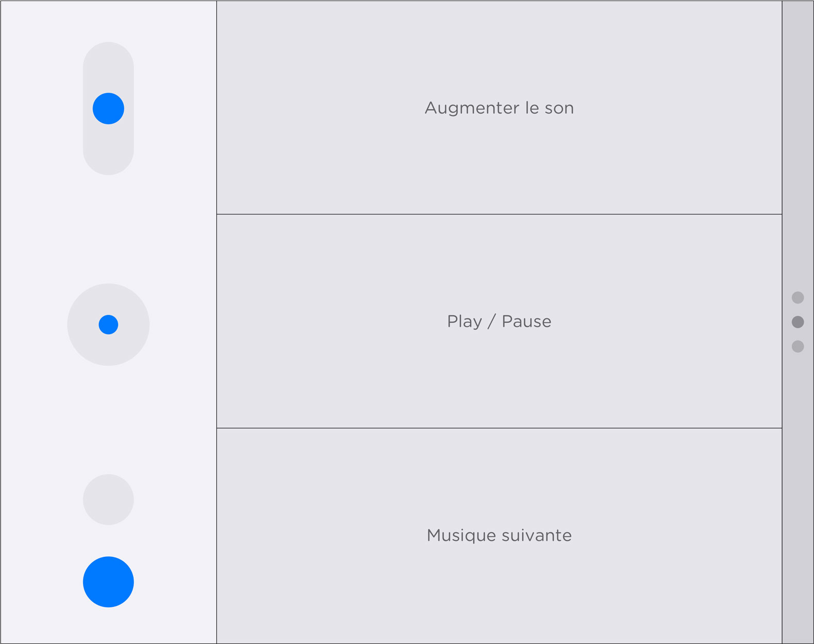
Task: Tap the large blue circle in the left panel
Action: click(108, 582)
